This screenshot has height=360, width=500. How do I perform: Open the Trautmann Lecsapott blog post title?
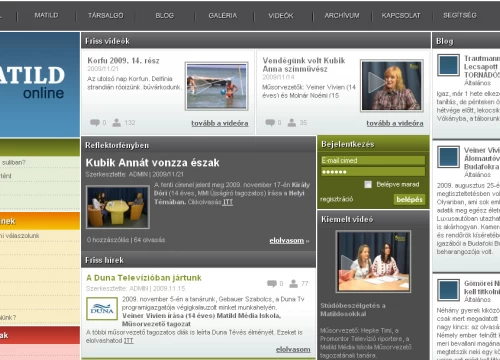tap(482, 67)
